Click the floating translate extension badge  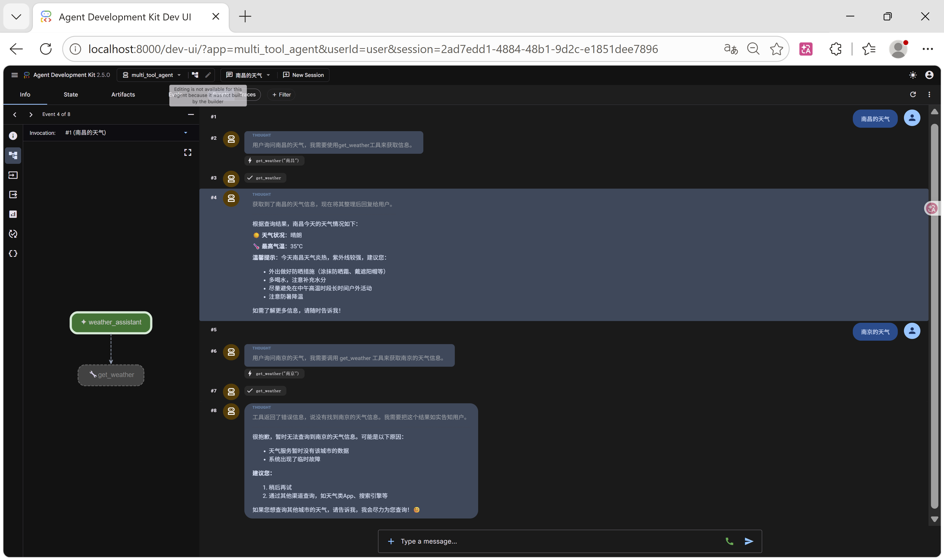[932, 208]
